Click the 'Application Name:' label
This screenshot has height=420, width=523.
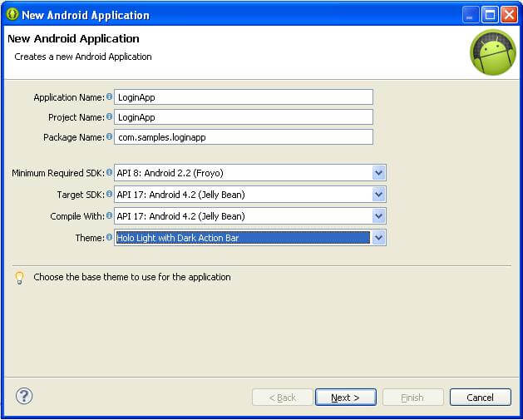[69, 97]
